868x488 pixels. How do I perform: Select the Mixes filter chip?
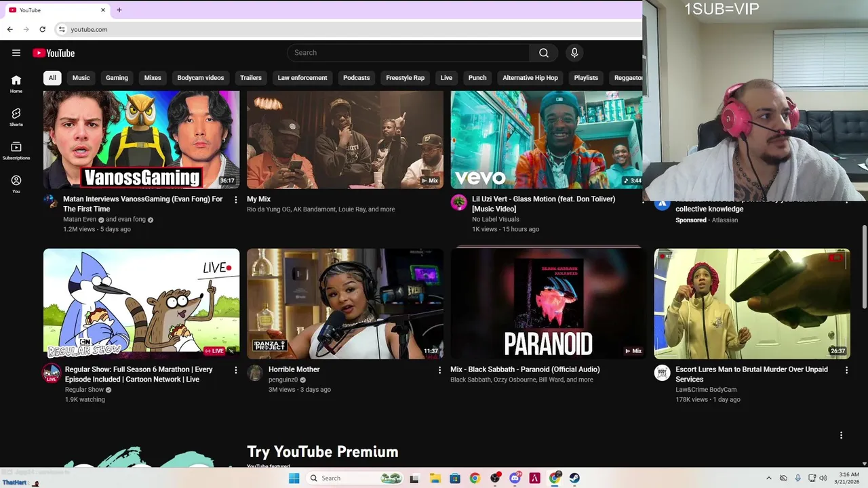(x=153, y=78)
